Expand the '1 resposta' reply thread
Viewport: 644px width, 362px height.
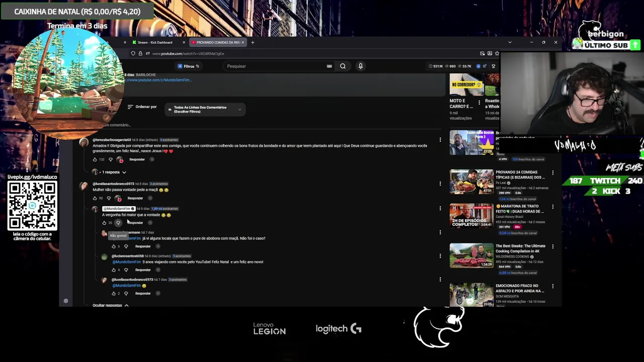[110, 172]
